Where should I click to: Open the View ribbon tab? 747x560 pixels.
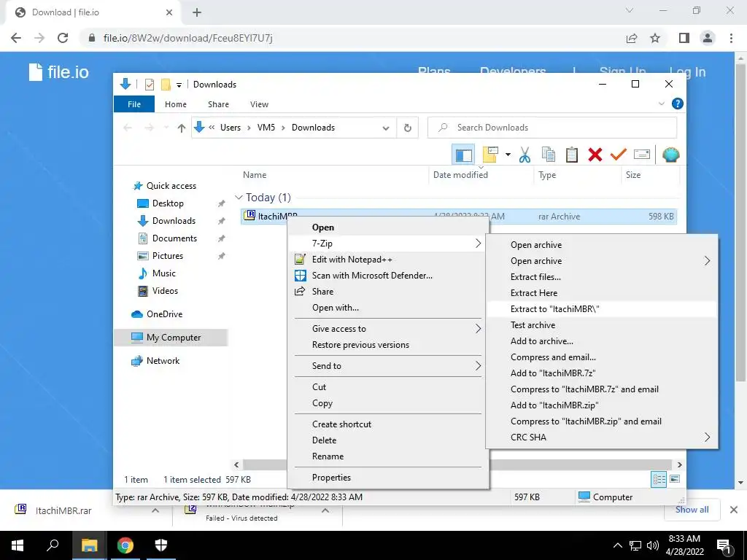pos(259,104)
